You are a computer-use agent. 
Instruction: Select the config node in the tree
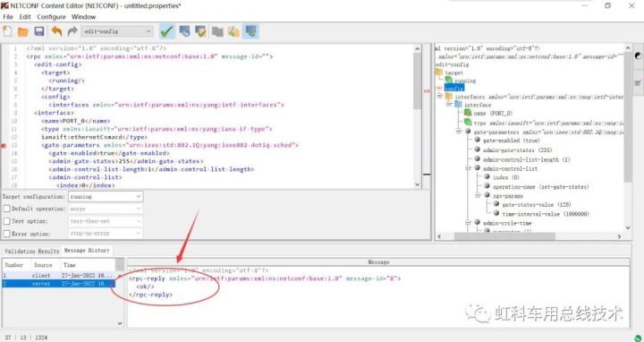[454, 88]
